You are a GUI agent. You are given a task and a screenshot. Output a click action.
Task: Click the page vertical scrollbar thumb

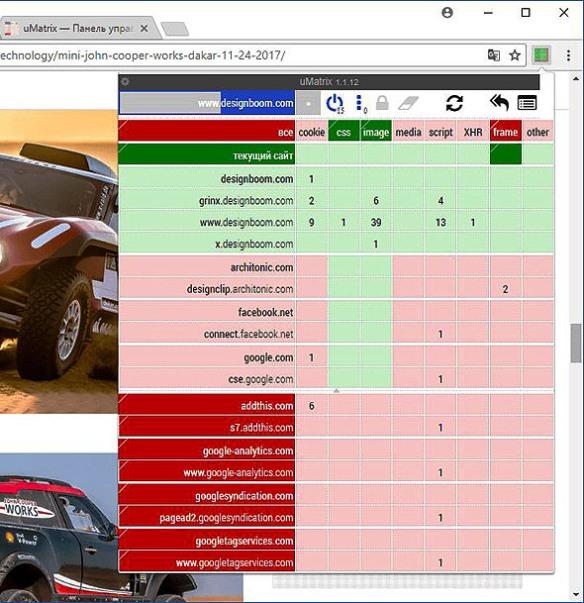point(576,343)
